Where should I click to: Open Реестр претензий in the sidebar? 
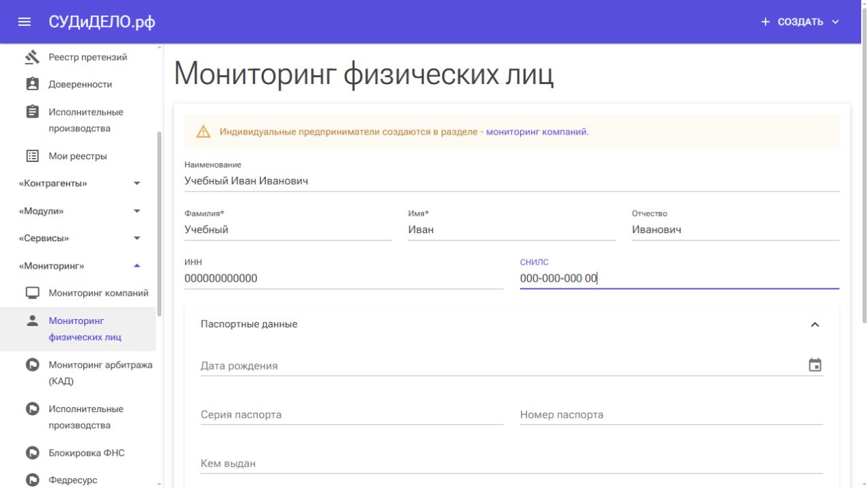(87, 57)
